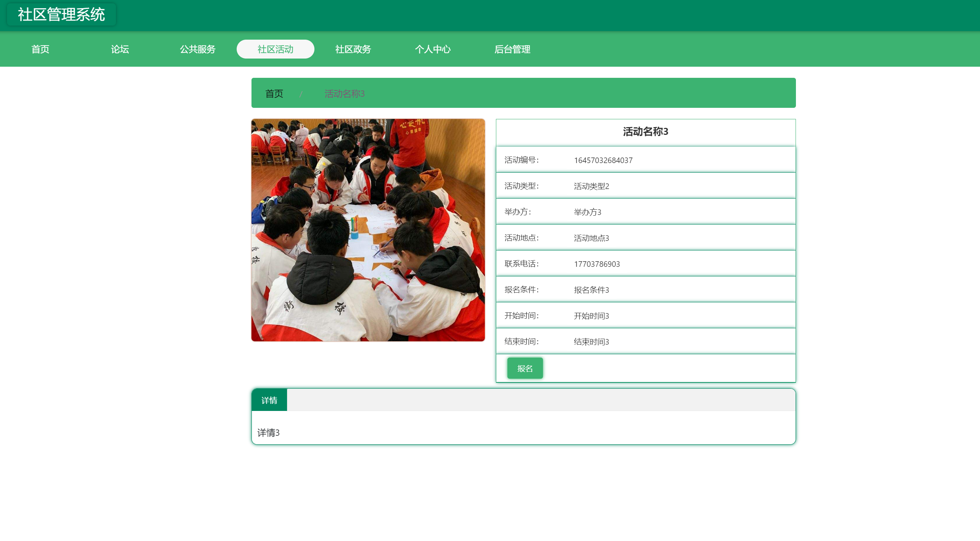Open 个人中心 menu item

click(x=433, y=49)
